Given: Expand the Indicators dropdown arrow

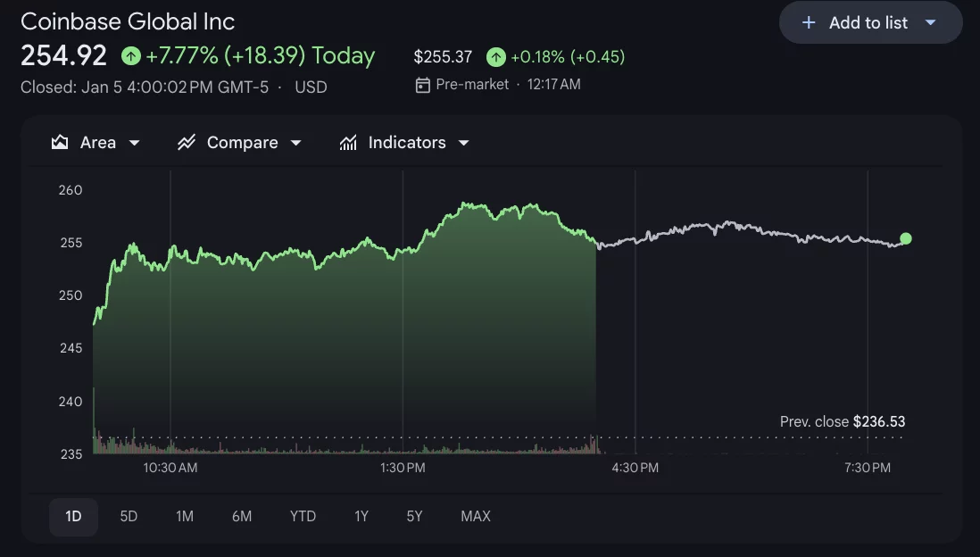Looking at the screenshot, I should (x=463, y=143).
